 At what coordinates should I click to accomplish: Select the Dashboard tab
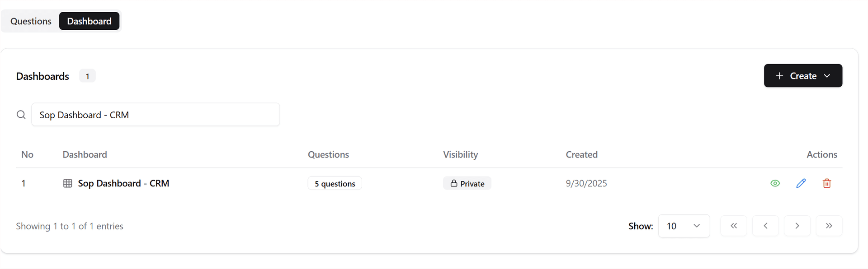(x=89, y=21)
